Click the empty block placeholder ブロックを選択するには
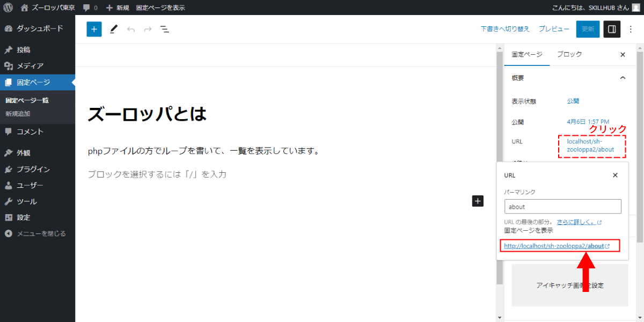 click(157, 174)
